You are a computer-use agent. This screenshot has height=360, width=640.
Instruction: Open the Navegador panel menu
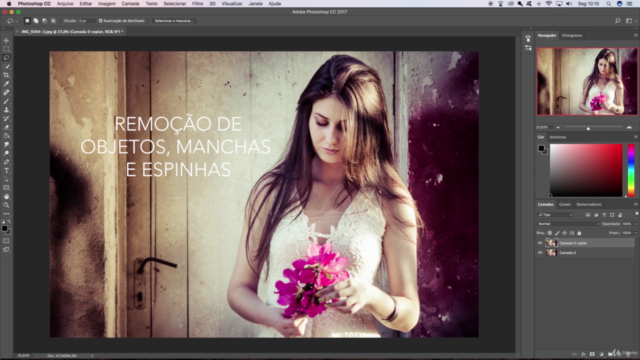[636, 36]
